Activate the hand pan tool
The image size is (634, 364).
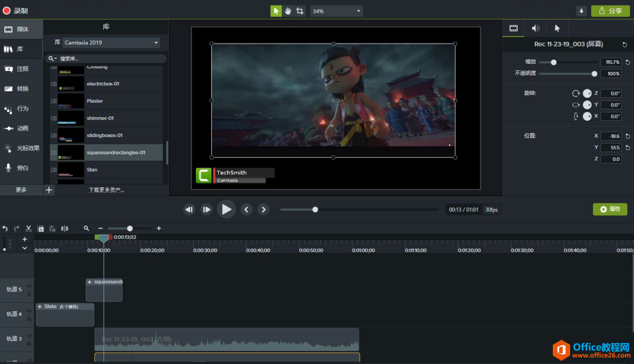click(x=288, y=11)
